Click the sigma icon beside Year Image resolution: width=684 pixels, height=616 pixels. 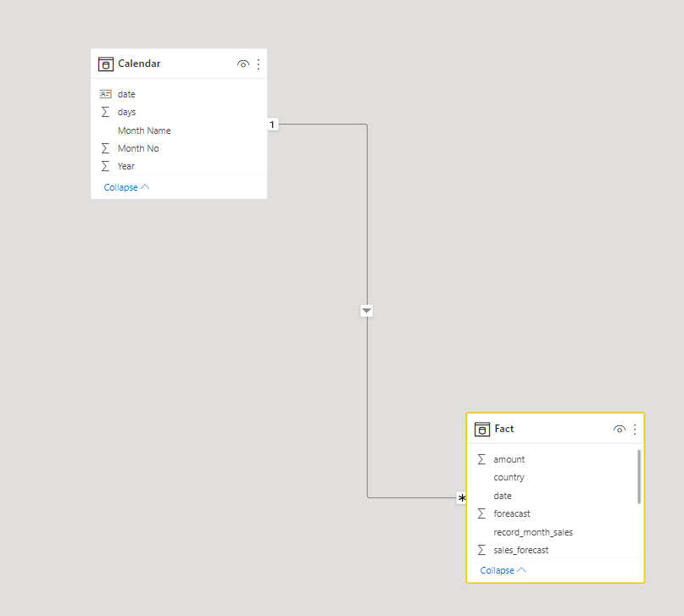105,166
